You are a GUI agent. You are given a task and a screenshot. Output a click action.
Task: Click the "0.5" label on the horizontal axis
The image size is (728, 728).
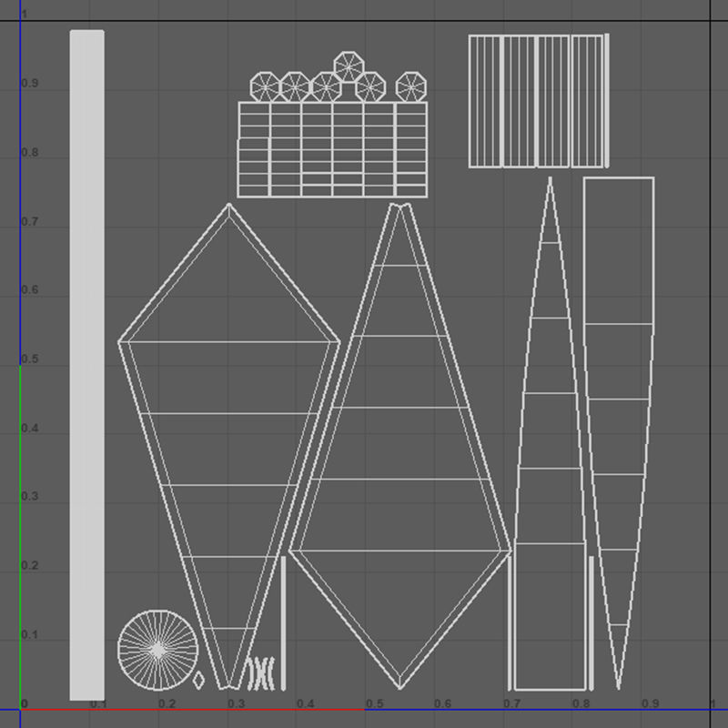tap(374, 703)
